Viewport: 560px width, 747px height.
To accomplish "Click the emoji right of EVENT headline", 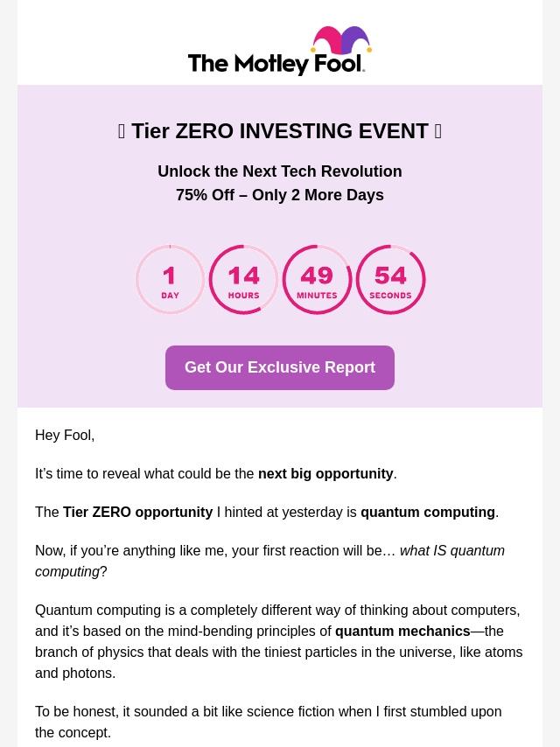I will pyautogui.click(x=437, y=131).
